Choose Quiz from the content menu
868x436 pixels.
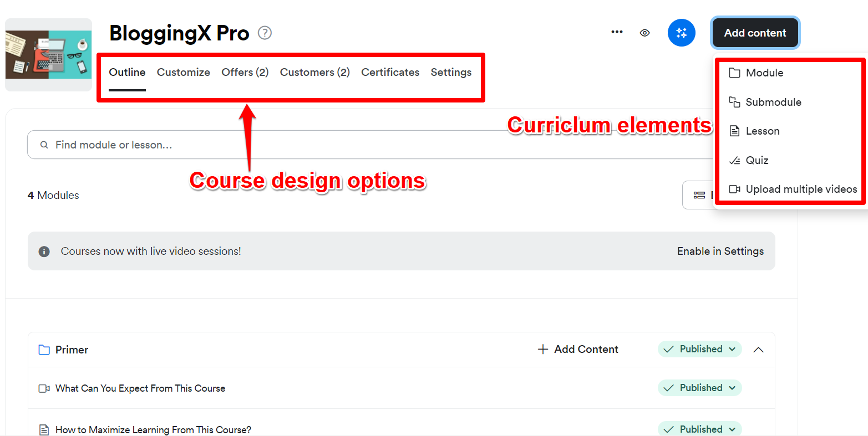pyautogui.click(x=757, y=160)
